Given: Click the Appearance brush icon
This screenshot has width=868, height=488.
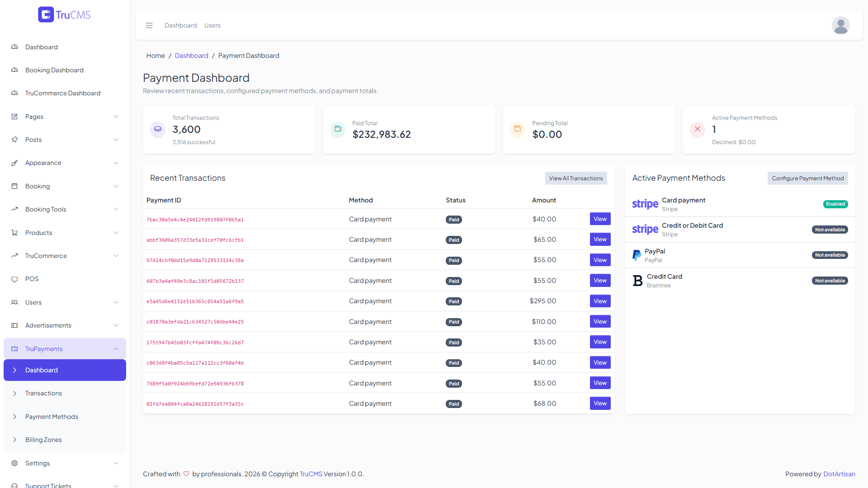Looking at the screenshot, I should point(14,163).
